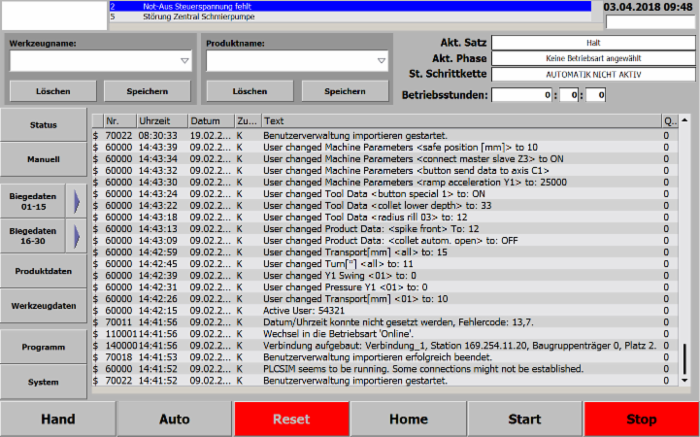Open the Werkzeugname dropdown list
This screenshot has height=437, width=700.
185,62
